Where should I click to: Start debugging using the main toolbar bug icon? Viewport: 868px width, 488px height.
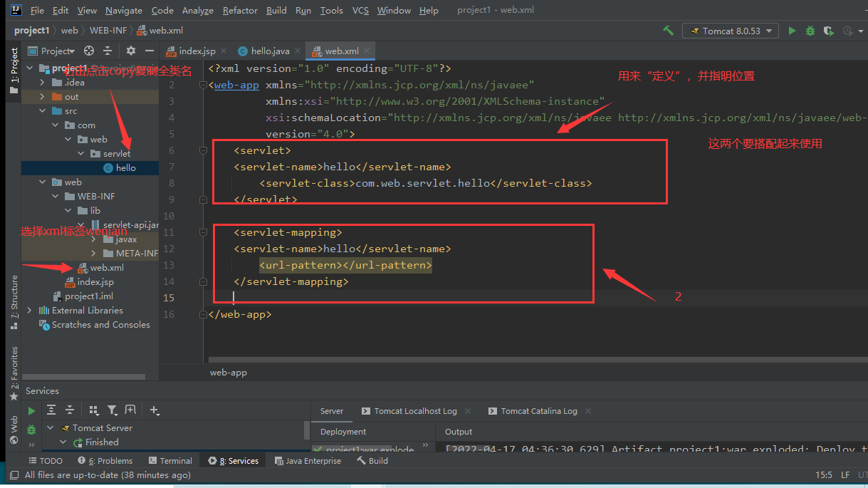(810, 31)
